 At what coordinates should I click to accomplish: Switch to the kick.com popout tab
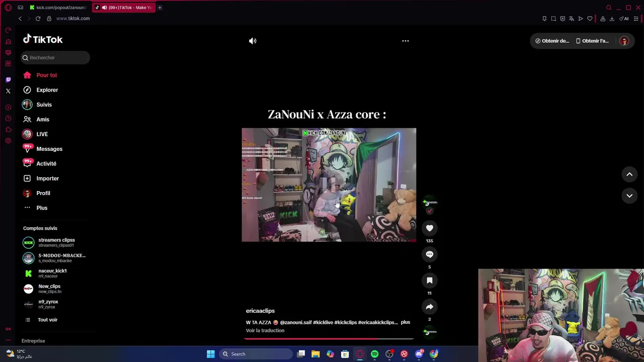pos(58,8)
